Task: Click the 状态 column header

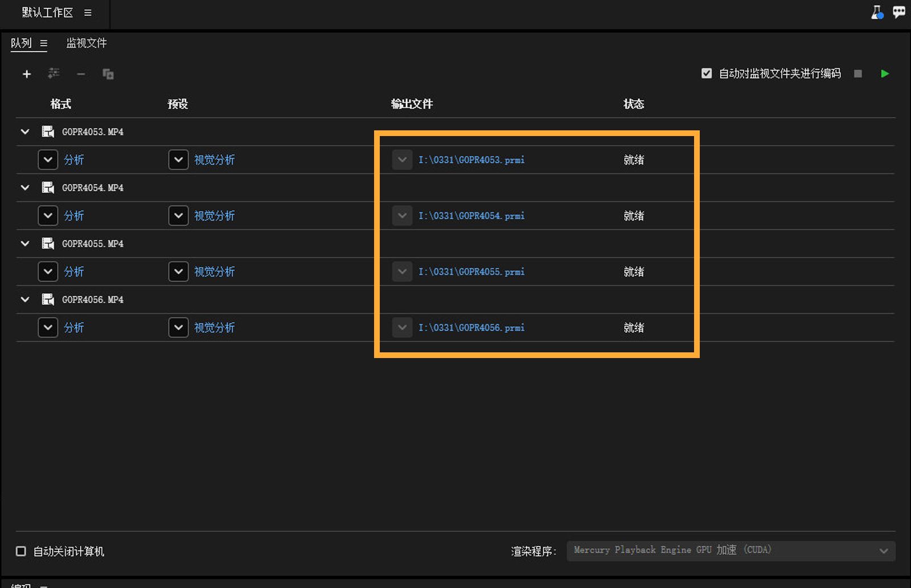Action: (634, 104)
